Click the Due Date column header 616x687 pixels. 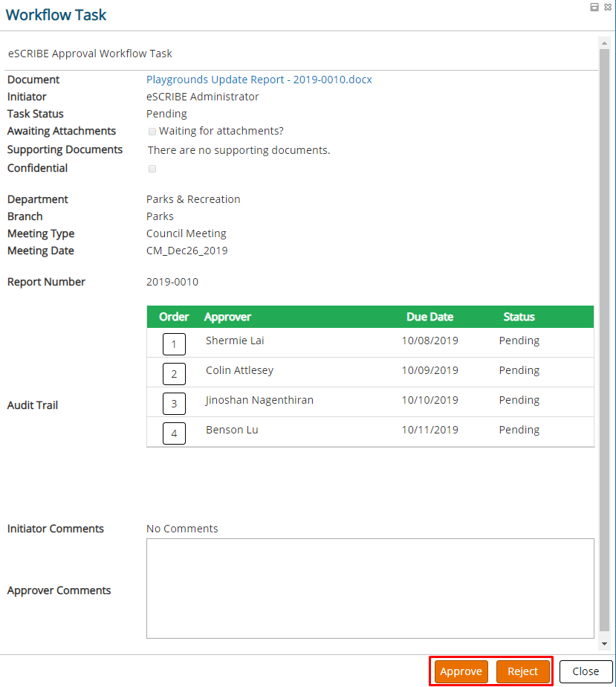click(430, 317)
